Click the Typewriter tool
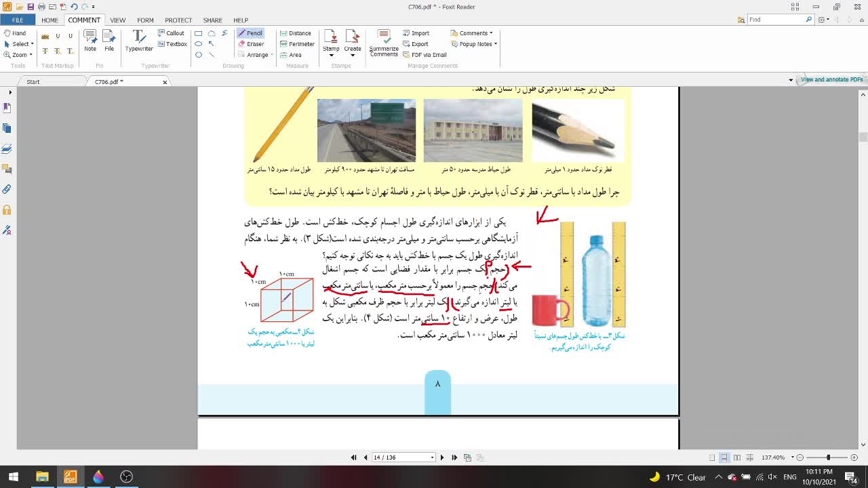The width and height of the screenshot is (868, 488). [x=139, y=41]
